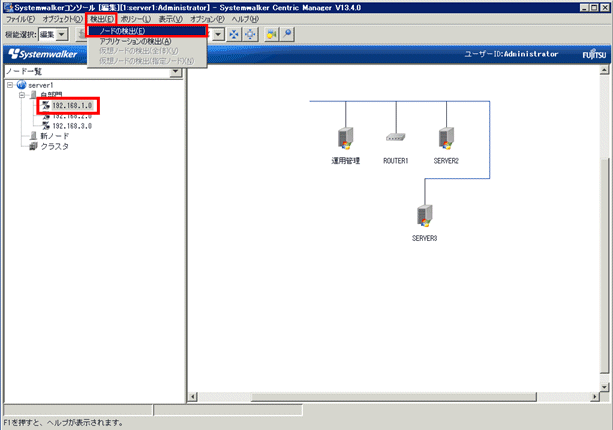The image size is (613, 430).
Task: Collapse the 自部門 folder expander
Action: (21, 95)
